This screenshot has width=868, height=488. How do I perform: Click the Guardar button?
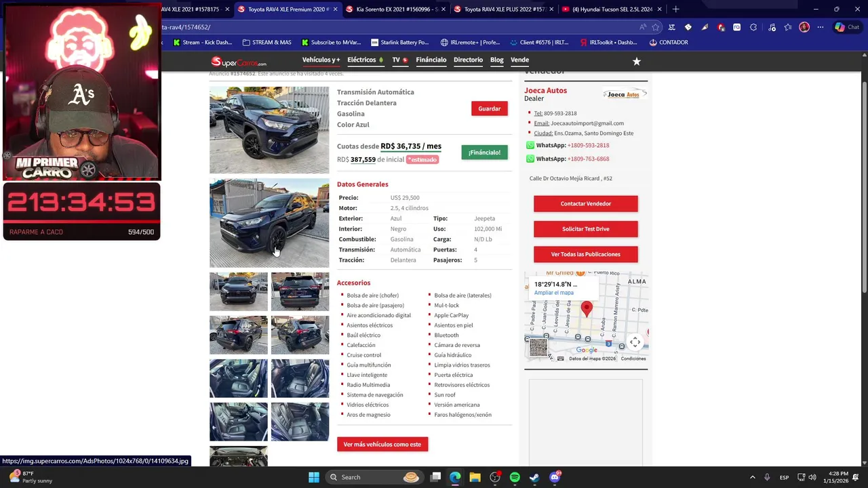tap(490, 108)
